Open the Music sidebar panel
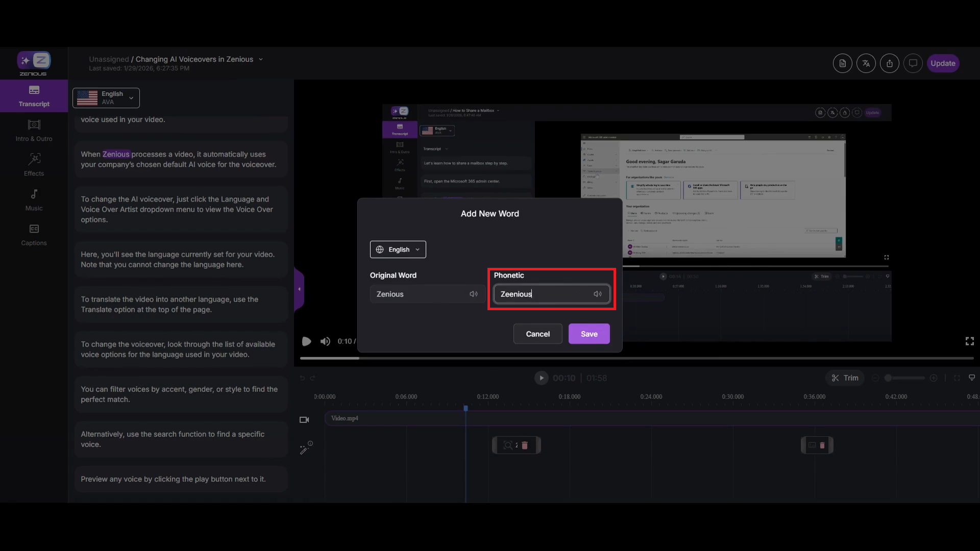Viewport: 980px width, 551px height. [x=34, y=200]
